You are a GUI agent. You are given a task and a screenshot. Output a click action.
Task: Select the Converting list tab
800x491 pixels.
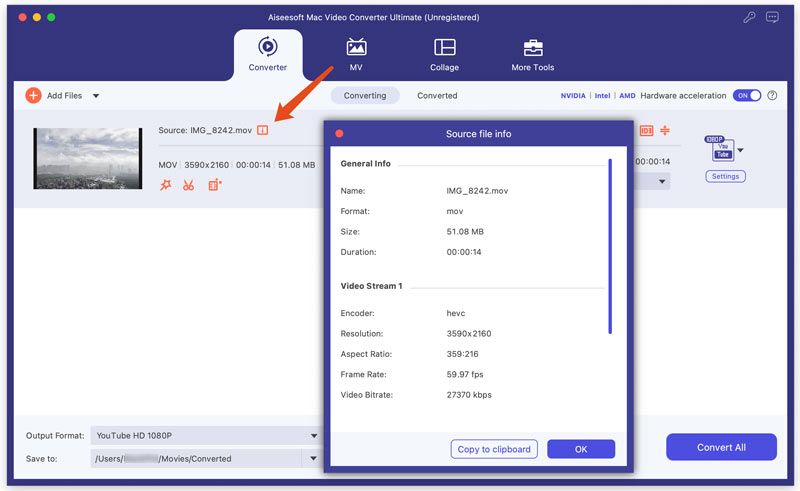click(365, 95)
